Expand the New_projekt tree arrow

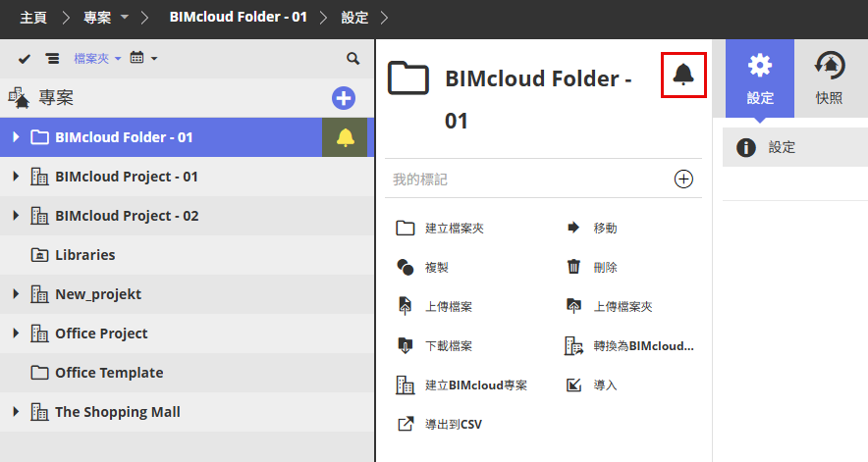click(16, 294)
